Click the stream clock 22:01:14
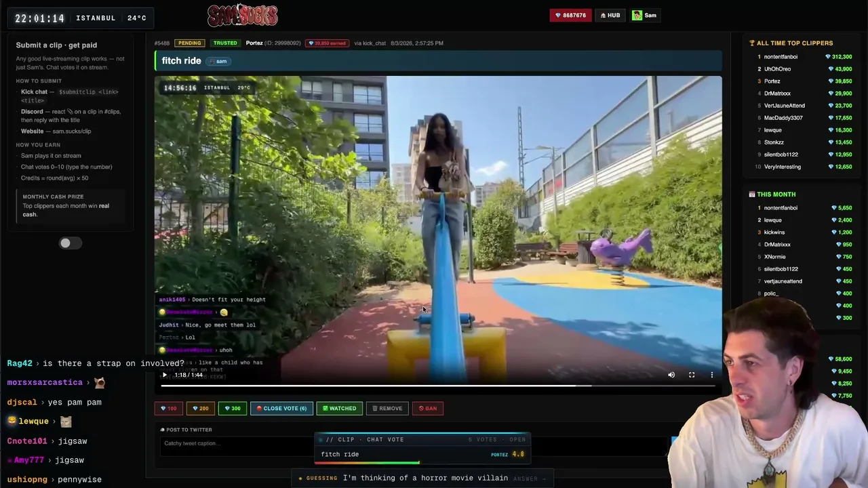This screenshot has height=488, width=868. click(x=40, y=18)
